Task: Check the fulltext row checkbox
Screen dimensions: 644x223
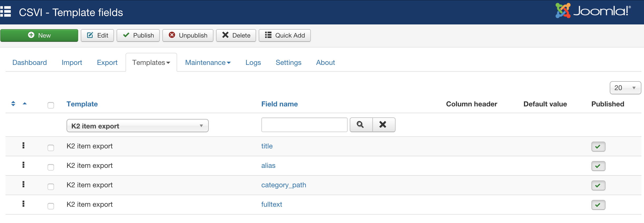Action: click(51, 206)
